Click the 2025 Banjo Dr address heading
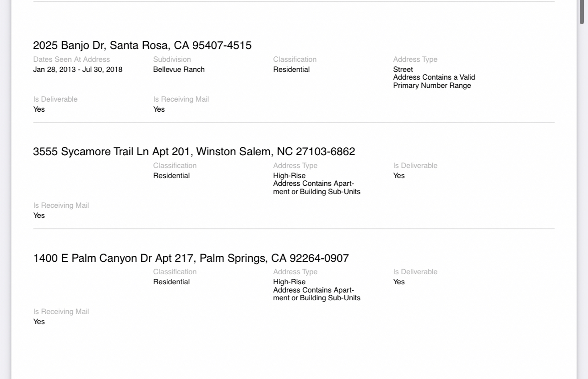 [142, 45]
